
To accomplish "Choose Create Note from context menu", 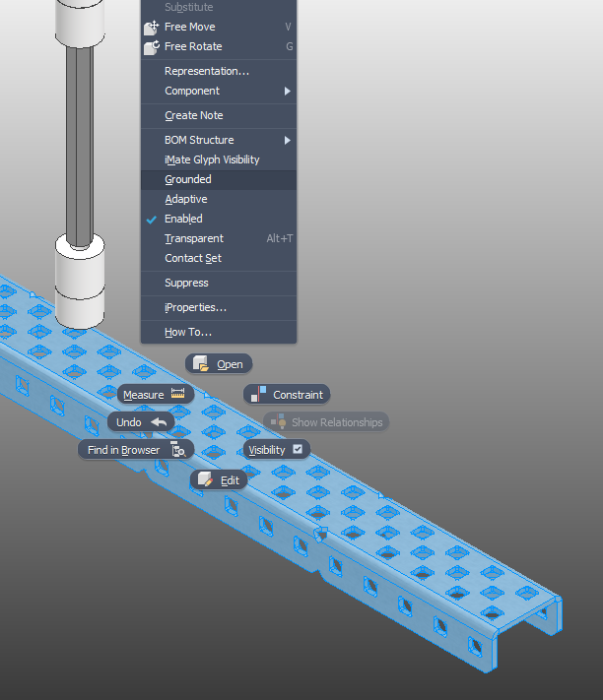I will point(219,115).
